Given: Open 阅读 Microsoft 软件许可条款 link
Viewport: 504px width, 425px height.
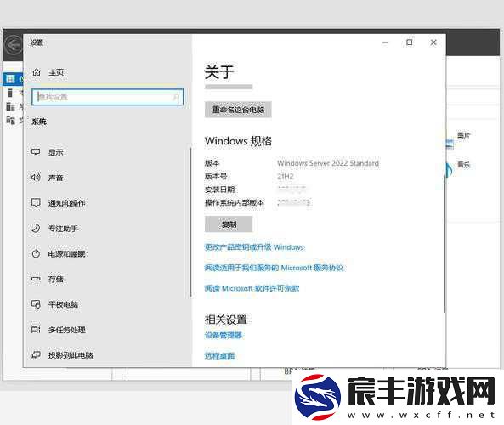Looking at the screenshot, I should 252,288.
